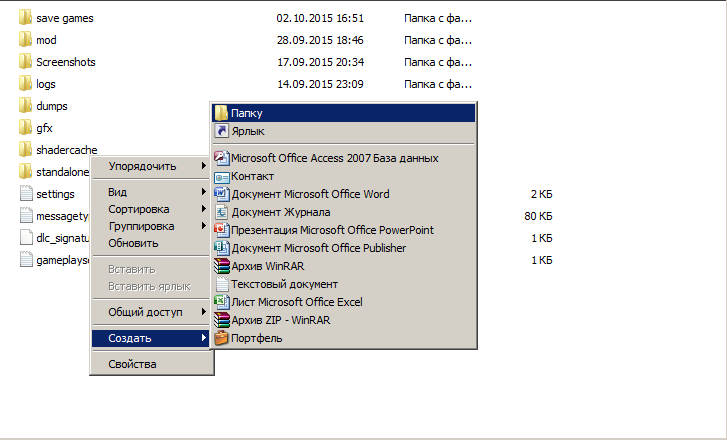Screen dimensions: 727x440
Task: Create Архив ZIP - WinRAR
Action: pyautogui.click(x=344, y=320)
